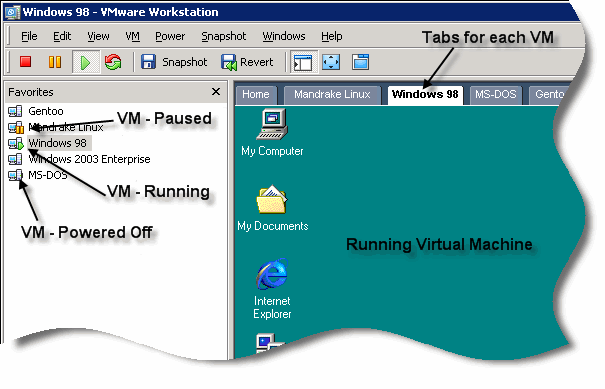Open the View menu
The width and height of the screenshot is (605, 389).
coord(98,36)
